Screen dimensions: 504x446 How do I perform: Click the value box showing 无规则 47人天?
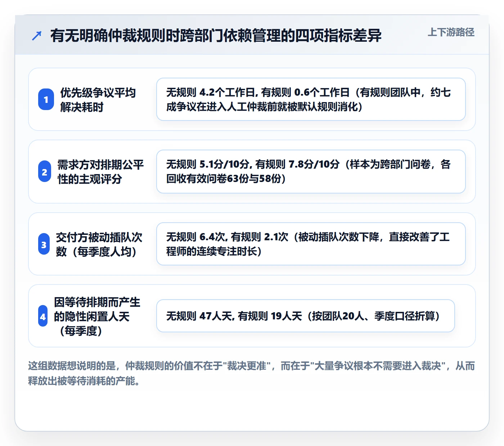(306, 316)
